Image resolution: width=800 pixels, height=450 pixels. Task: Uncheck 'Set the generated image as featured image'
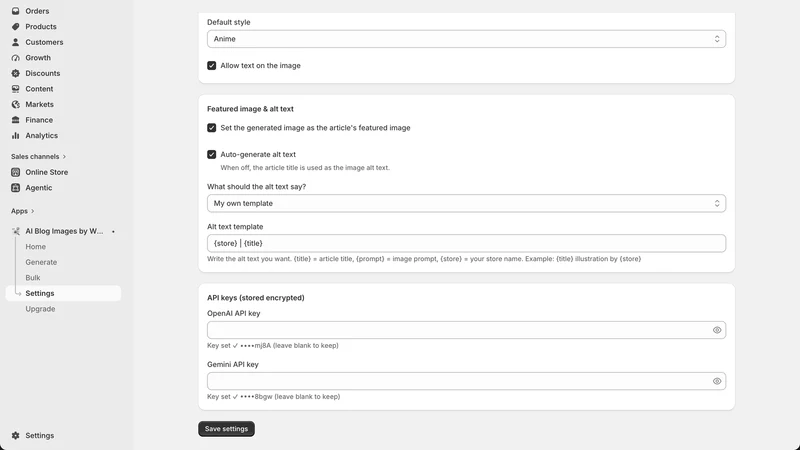[211, 128]
